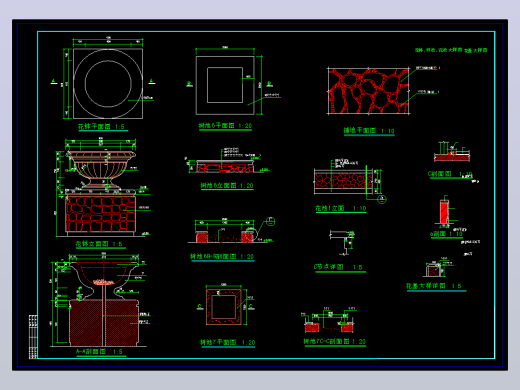Click the '花钵立面图 1:5' title label

coord(99,244)
